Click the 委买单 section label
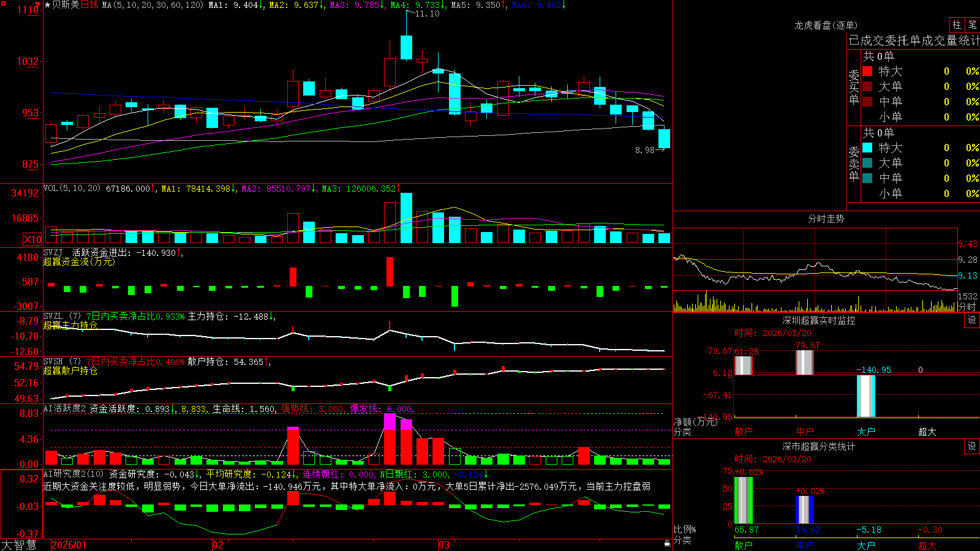Screen dimensions: 980x551 coord(854,88)
